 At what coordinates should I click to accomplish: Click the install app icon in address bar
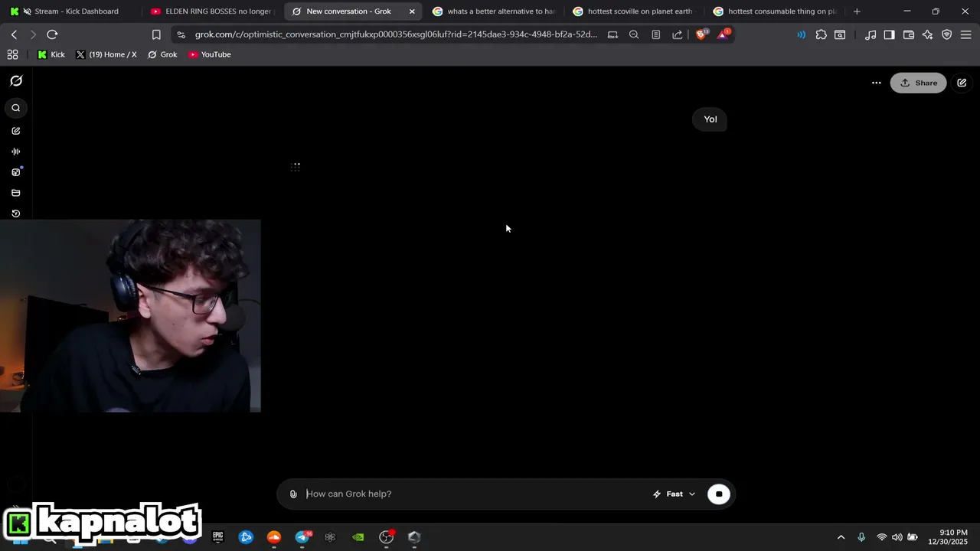612,34
